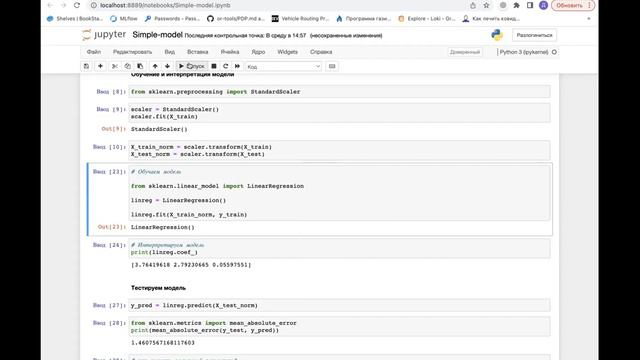Paste cells below icon
Viewport: 640px width, 360px height.
(140, 66)
